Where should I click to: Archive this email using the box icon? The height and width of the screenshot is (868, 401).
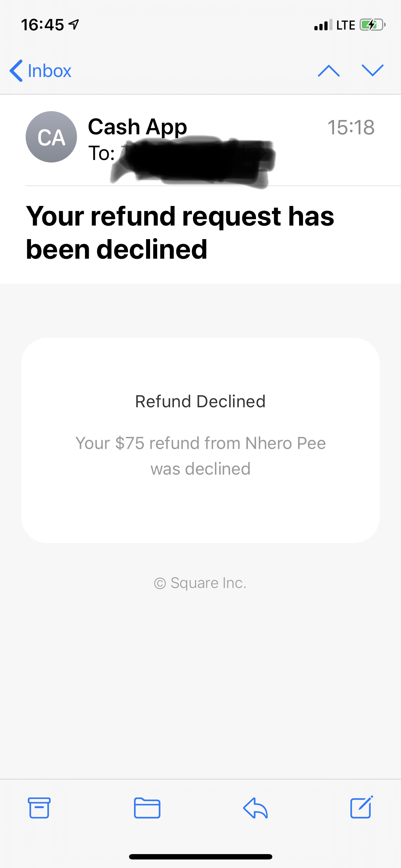[x=39, y=808]
